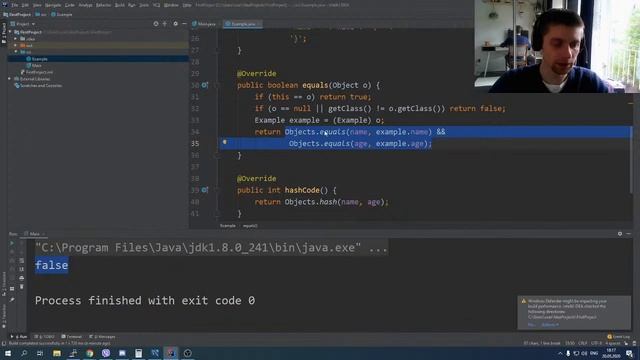
Task: Open Task View on the taskbar
Action: [x=40, y=353]
